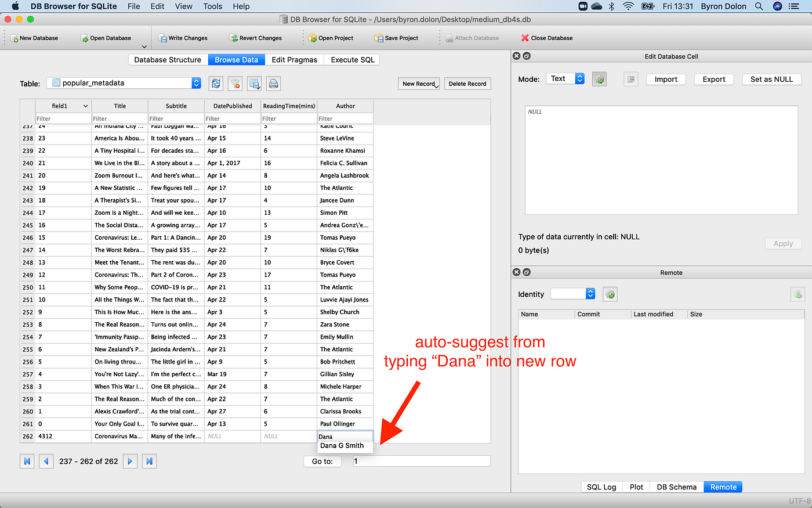Screen dimensions: 812x508
Task: Switch to SQL Log bottom tab
Action: click(x=601, y=487)
